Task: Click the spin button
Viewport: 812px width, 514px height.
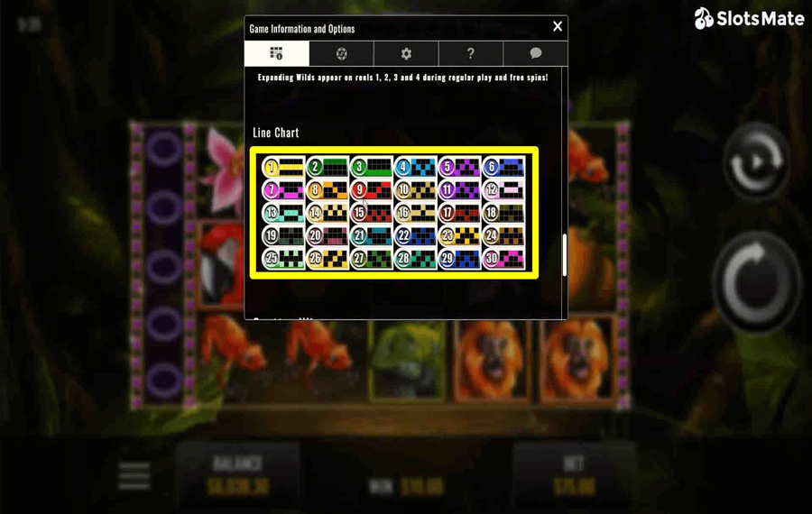Action: 757,282
